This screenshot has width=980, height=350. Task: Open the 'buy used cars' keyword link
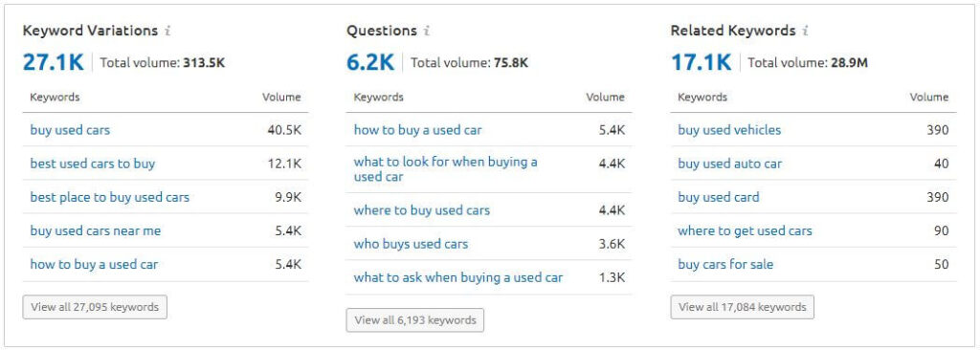pos(70,130)
